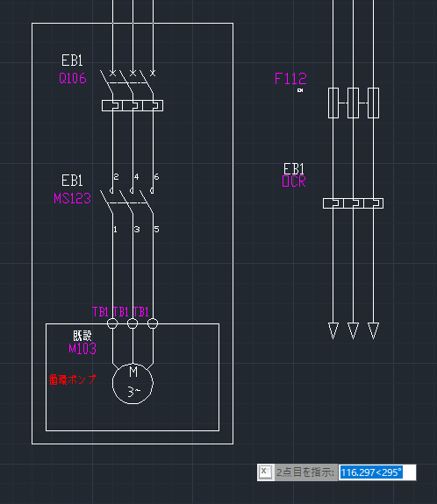Click the 116.297<295° dynamic input field
This screenshot has height=504, width=437.
(x=376, y=472)
